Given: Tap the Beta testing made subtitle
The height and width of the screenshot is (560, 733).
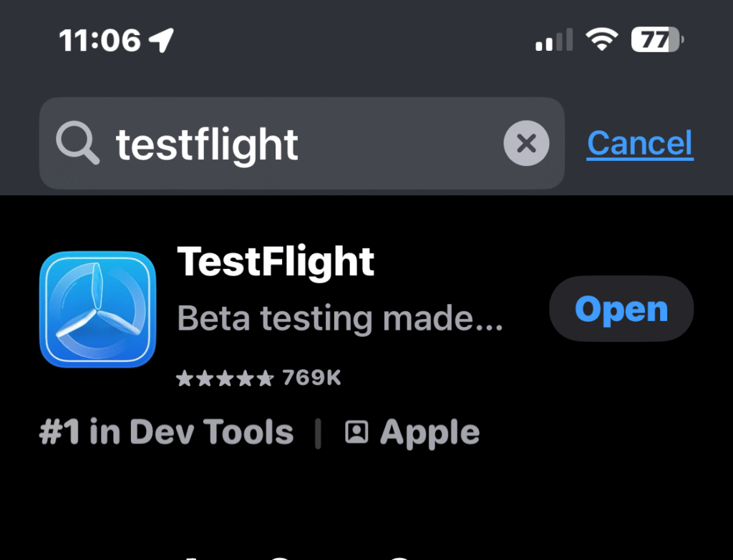Looking at the screenshot, I should pyautogui.click(x=339, y=318).
